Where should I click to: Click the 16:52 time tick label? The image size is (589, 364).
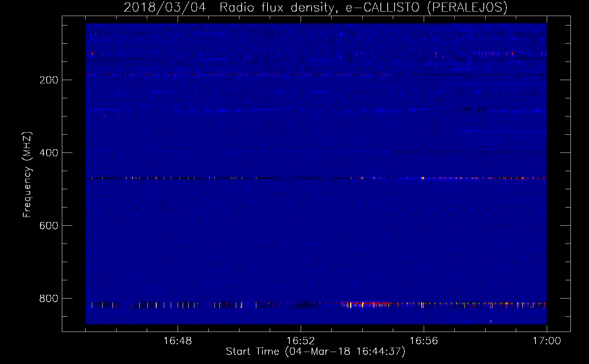301,341
